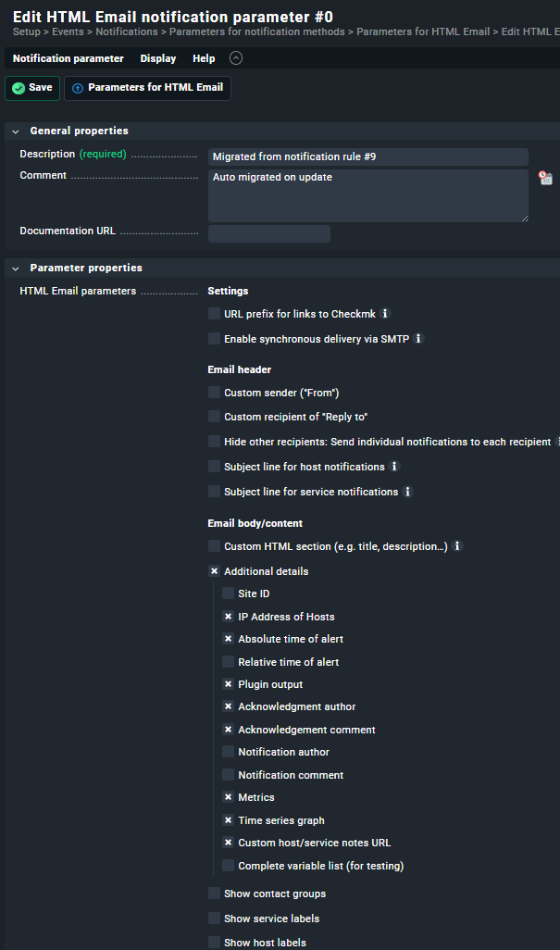Click into the Description text field
560x950 pixels.
367,156
